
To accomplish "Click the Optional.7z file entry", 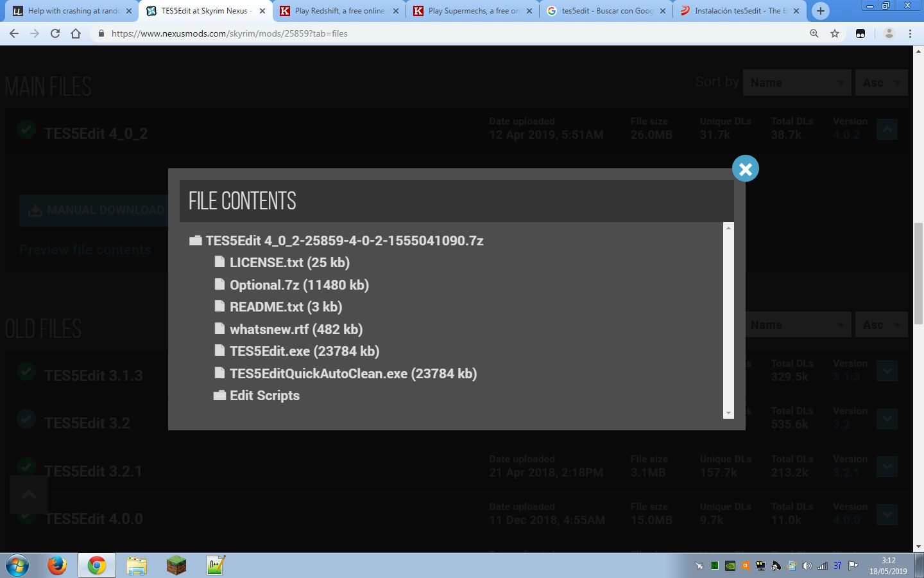I will [x=292, y=285].
